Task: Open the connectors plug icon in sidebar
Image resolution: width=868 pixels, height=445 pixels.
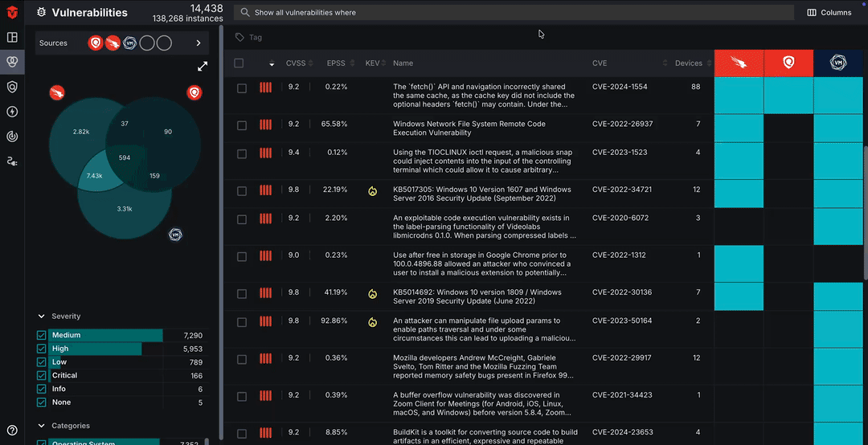Action: [12, 161]
